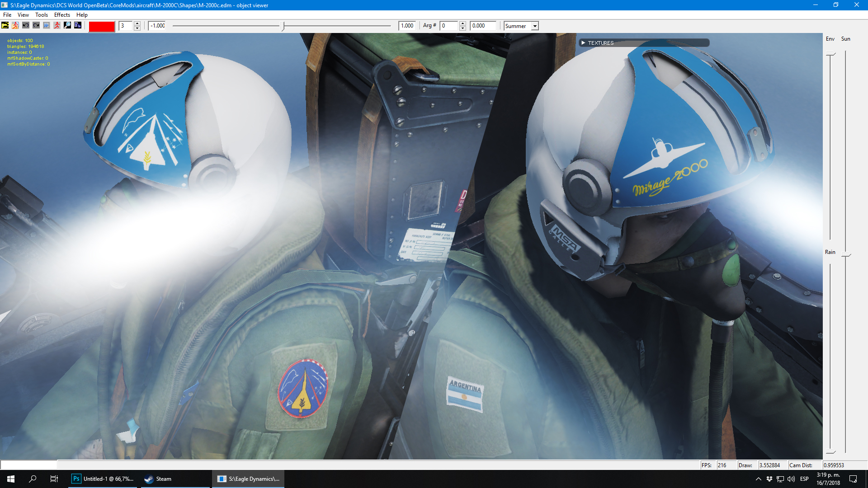Click the undo arrow toolbar icon

[26, 25]
